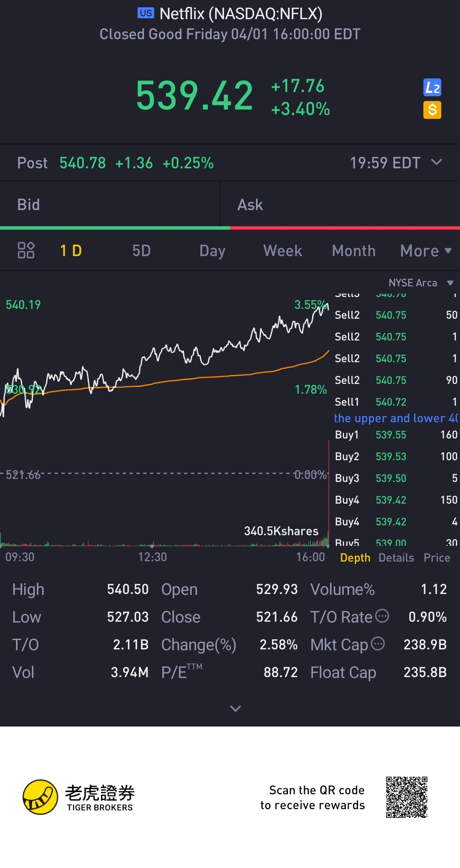This screenshot has width=460, height=868.
Task: Tap the Volume% value 1.12
Action: pyautogui.click(x=434, y=589)
